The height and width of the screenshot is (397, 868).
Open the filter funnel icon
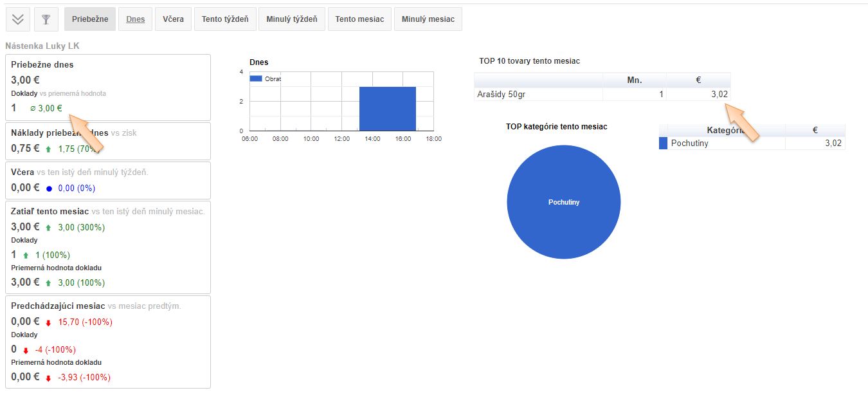46,19
